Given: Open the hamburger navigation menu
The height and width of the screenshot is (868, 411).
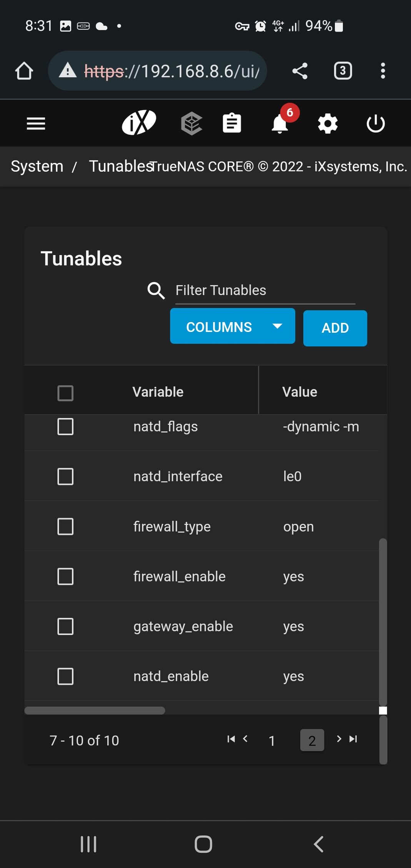Looking at the screenshot, I should click(36, 124).
